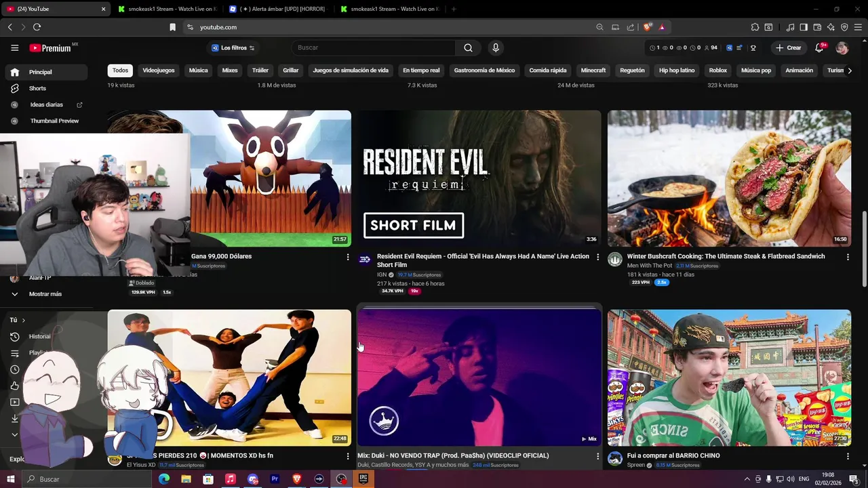The image size is (868, 488).
Task: Open Historial in the sidebar
Action: (x=40, y=336)
